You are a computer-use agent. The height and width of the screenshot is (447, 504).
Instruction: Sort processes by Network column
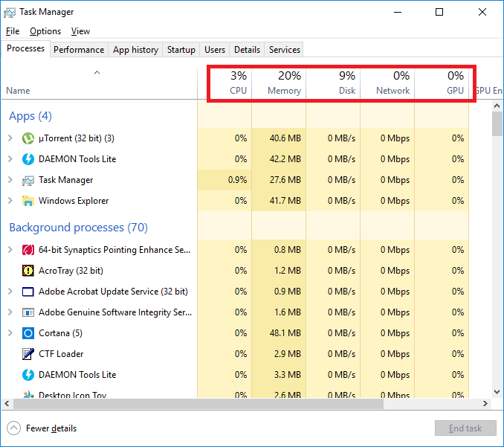[x=387, y=83]
